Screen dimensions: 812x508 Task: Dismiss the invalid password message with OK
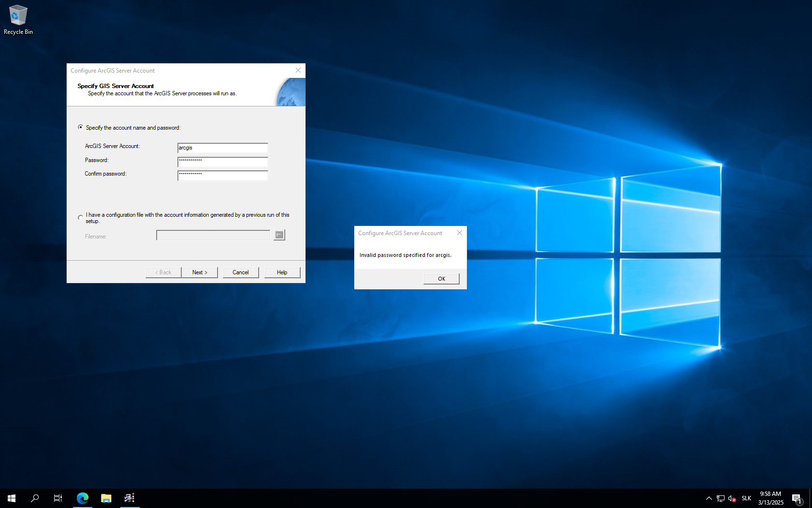coord(441,279)
